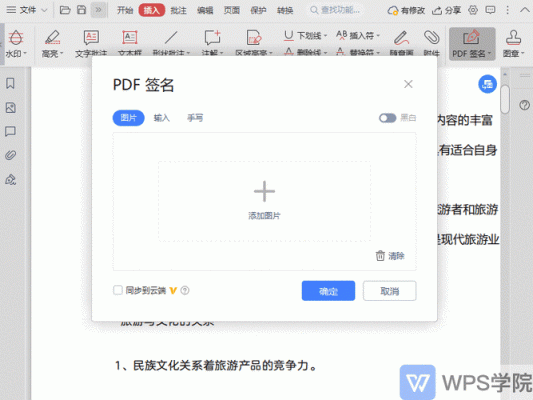Open the PDF 签名 ribbon button
The height and width of the screenshot is (400, 533).
pos(472,44)
